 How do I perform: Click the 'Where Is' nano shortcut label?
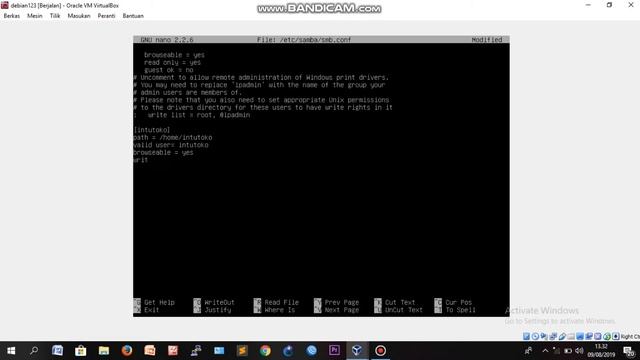pyautogui.click(x=280, y=310)
